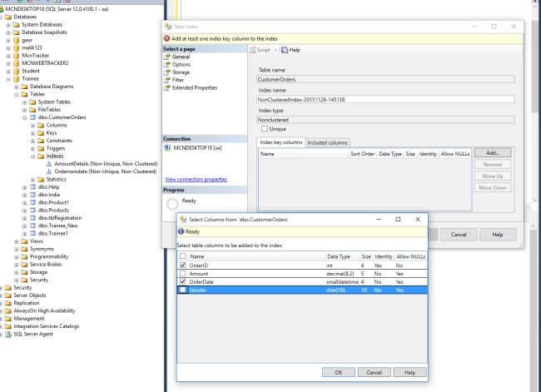Open the Extended Properties page
Screen dimensions: 541x392
pos(195,87)
